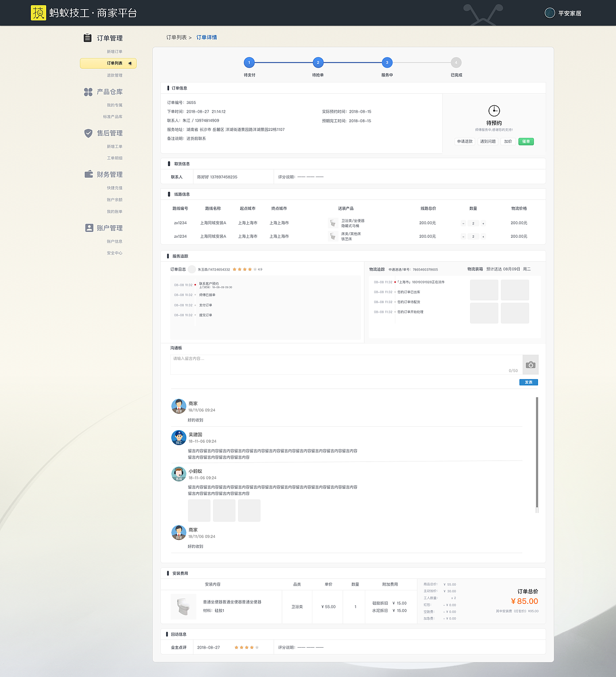616x677 pixels.
Task: Click the 财务管理 wallet icon
Action: 89,174
